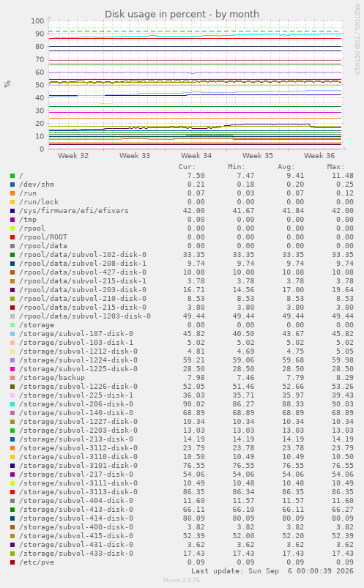The height and width of the screenshot is (588, 364).
Task: Select /rpool/data/subvol-203-disk-0 legend entry
Action: click(83, 290)
